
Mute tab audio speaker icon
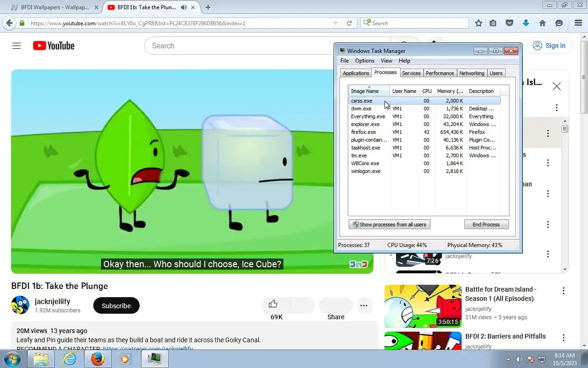click(184, 7)
